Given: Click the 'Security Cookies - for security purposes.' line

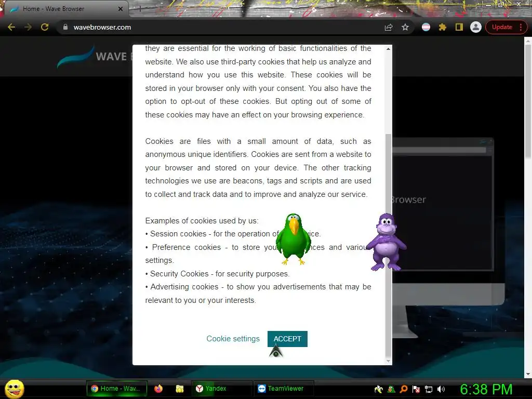Looking at the screenshot, I should pyautogui.click(x=218, y=274).
